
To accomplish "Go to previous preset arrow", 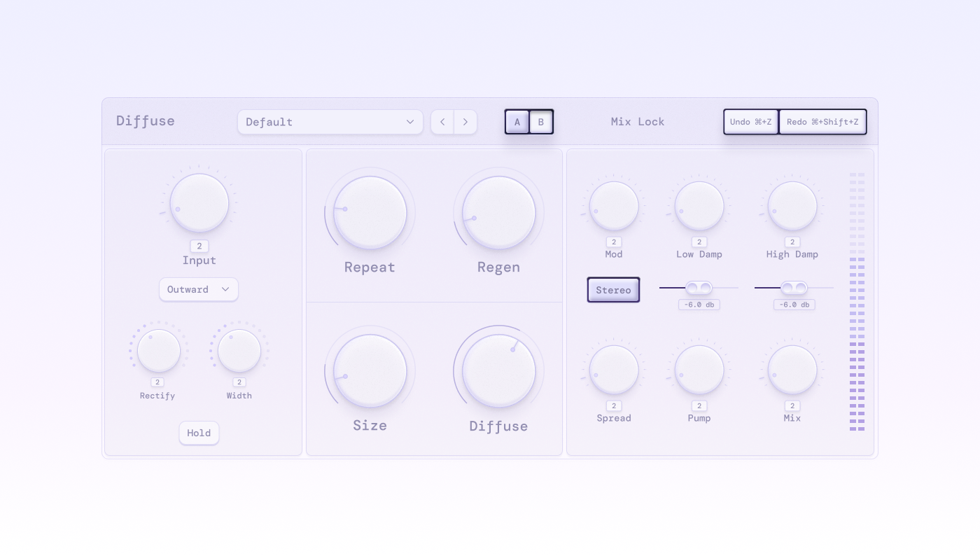I will [442, 122].
